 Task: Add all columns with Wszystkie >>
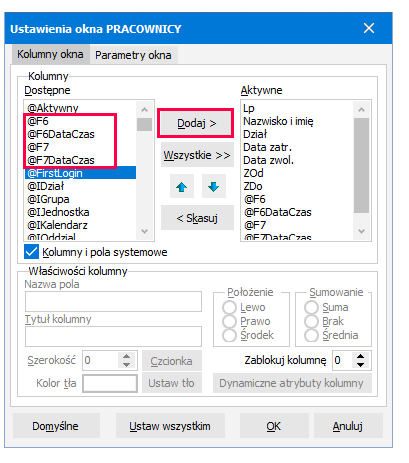[x=197, y=155]
